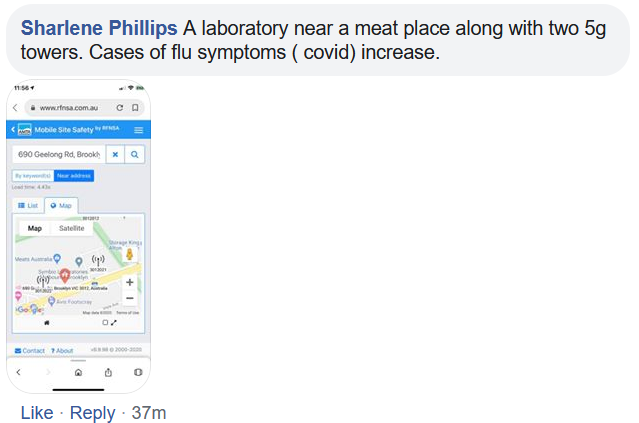Tap the browser share icon
The height and width of the screenshot is (423, 639).
pos(108,372)
